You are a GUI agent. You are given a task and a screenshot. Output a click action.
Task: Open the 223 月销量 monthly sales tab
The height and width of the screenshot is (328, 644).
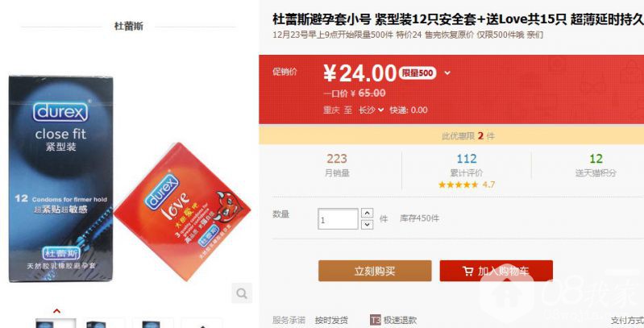coord(337,165)
